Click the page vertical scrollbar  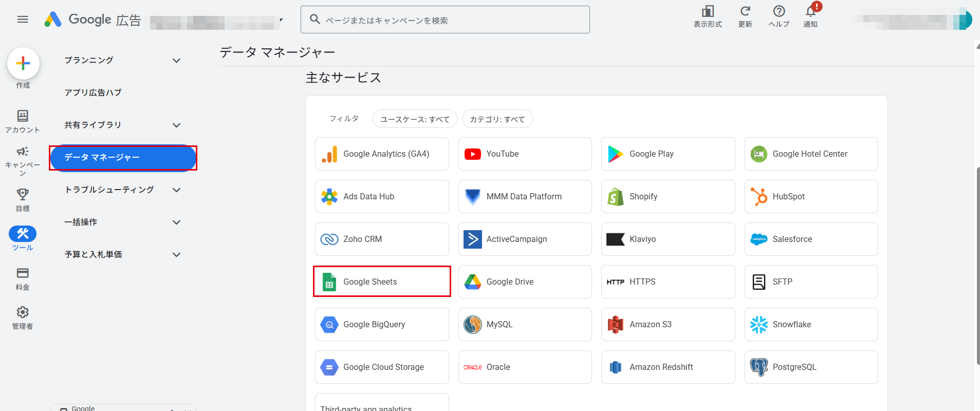click(977, 266)
